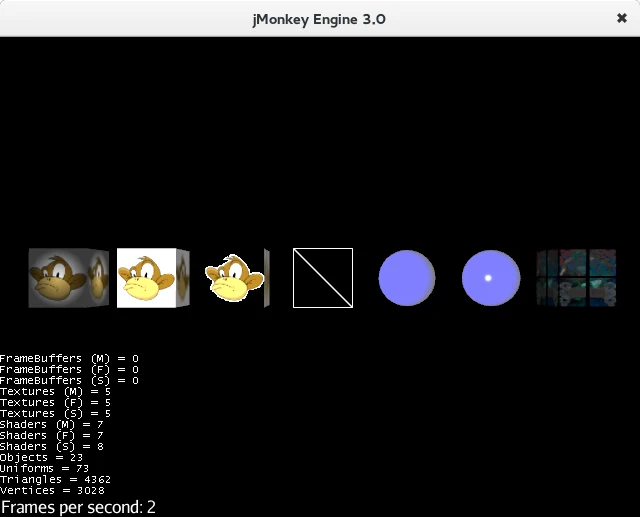640x517 pixels.
Task: Select the FrameBuffers (S) = 0 line
Action: click(69, 381)
